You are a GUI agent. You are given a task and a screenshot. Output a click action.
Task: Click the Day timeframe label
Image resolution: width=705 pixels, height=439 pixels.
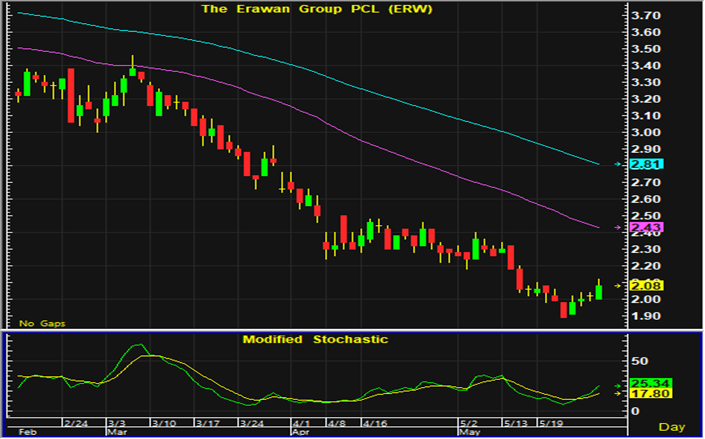pyautogui.click(x=672, y=427)
